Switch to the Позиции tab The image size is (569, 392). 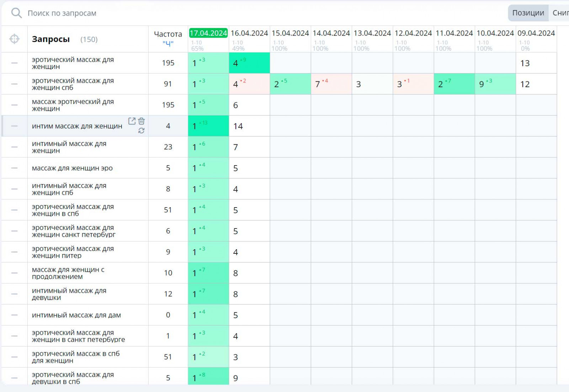(528, 13)
